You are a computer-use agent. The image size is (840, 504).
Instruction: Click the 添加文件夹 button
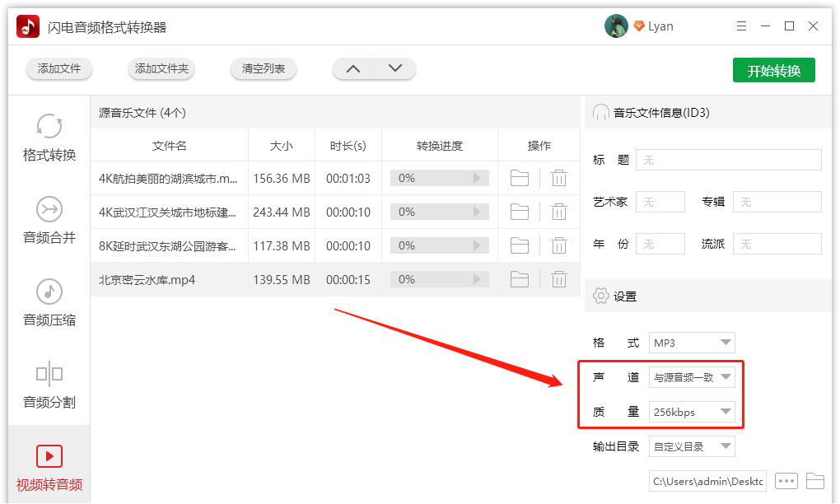161,68
